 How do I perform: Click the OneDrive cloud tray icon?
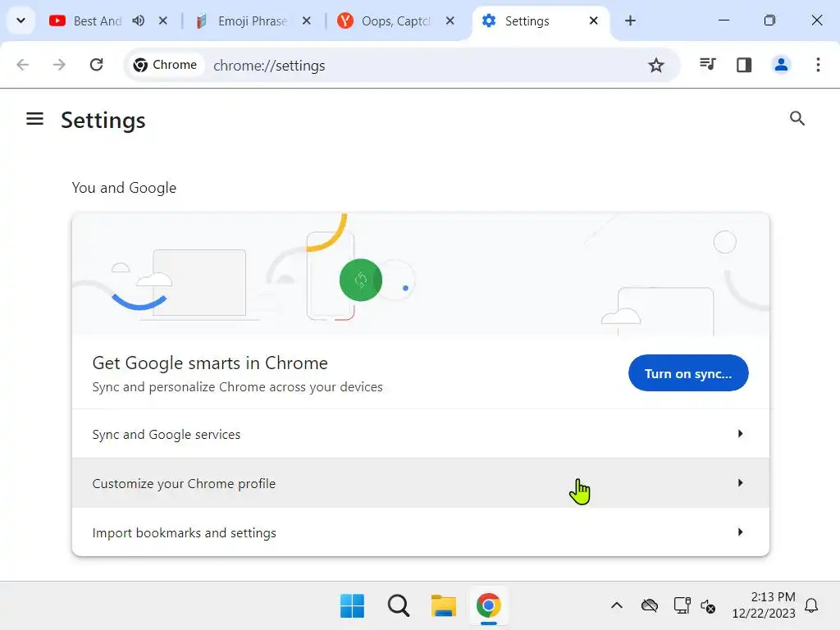tap(650, 606)
